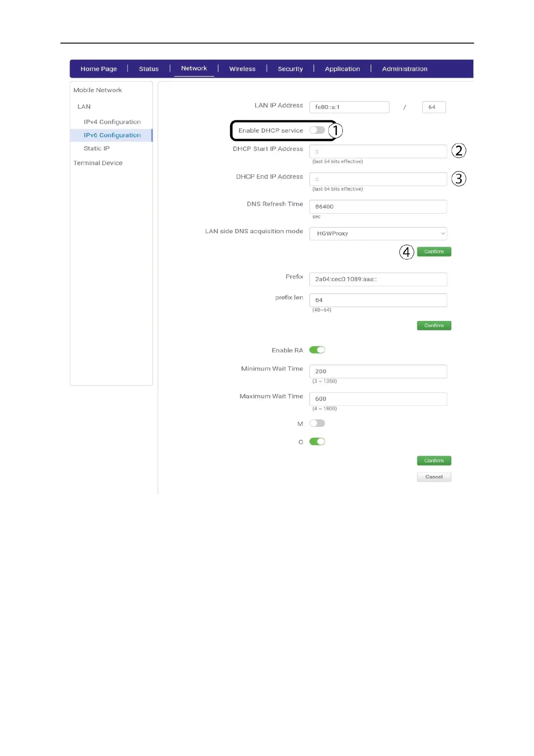The height and width of the screenshot is (756, 534).
Task: Select the Application tab
Action: [342, 69]
